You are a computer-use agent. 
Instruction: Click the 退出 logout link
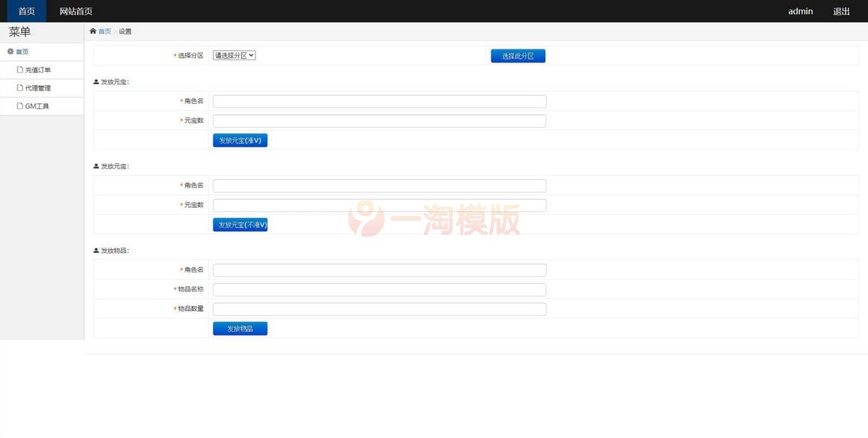(x=841, y=11)
